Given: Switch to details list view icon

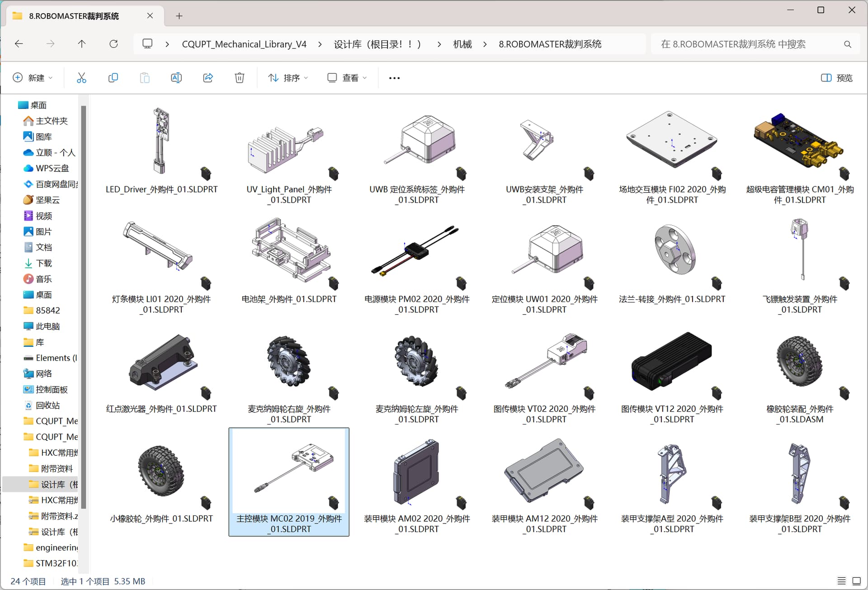Looking at the screenshot, I should coord(841,581).
